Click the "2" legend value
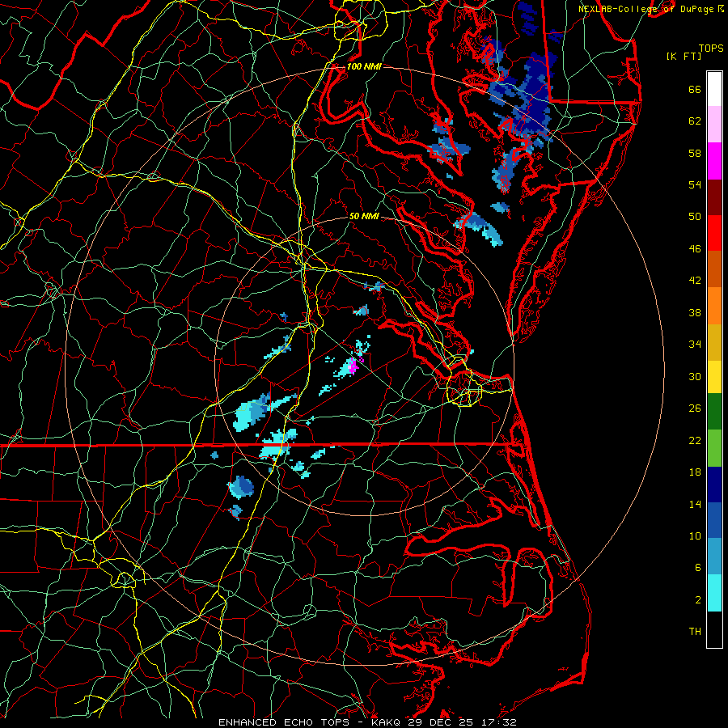Image resolution: width=728 pixels, height=728 pixels. click(698, 600)
